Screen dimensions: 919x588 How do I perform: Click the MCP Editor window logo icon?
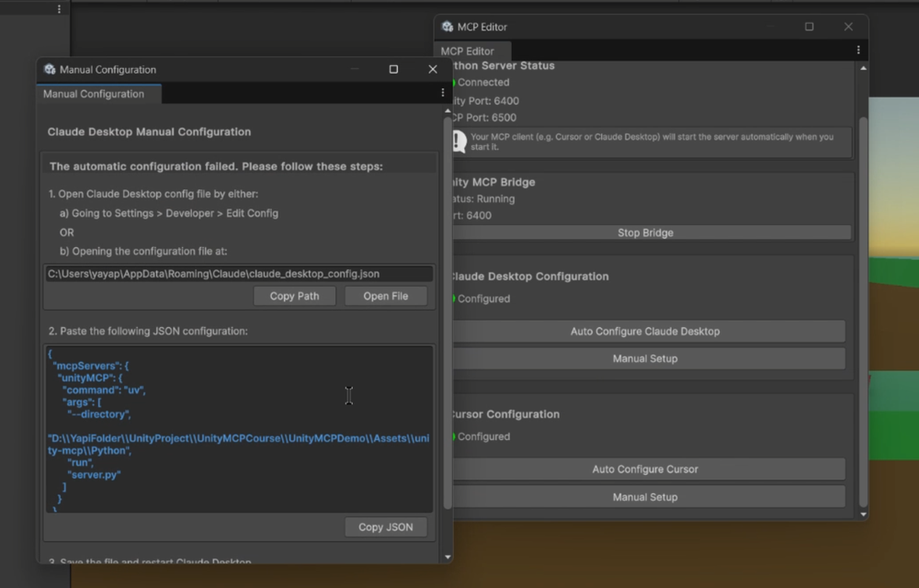click(x=447, y=27)
